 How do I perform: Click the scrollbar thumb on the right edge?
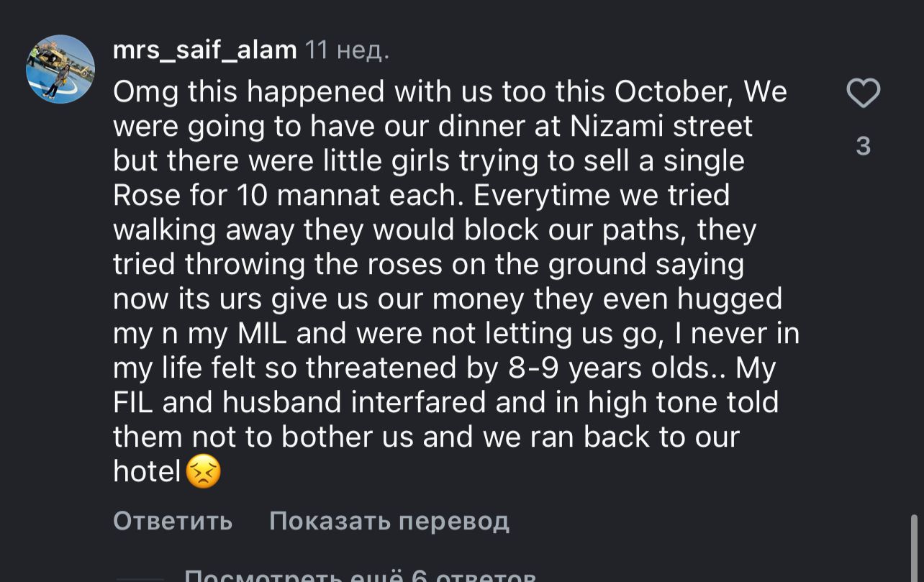point(914,547)
